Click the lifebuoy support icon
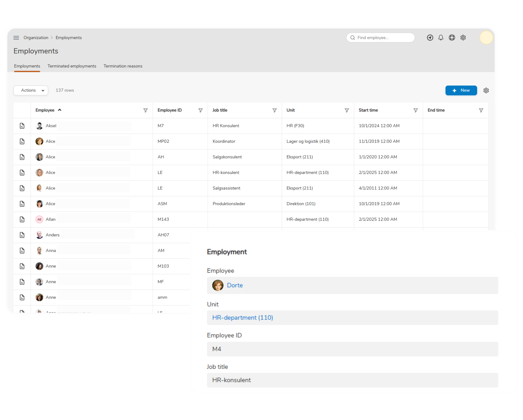 (452, 38)
